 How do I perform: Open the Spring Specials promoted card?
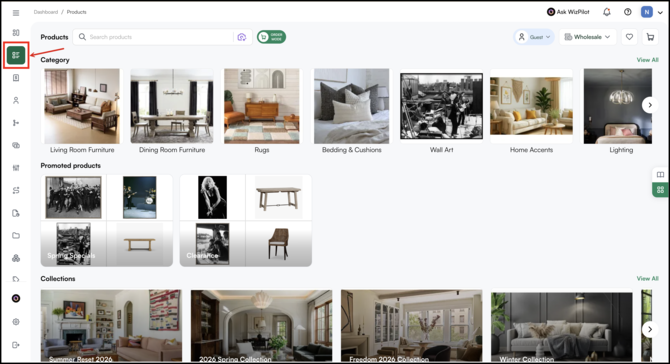[107, 220]
